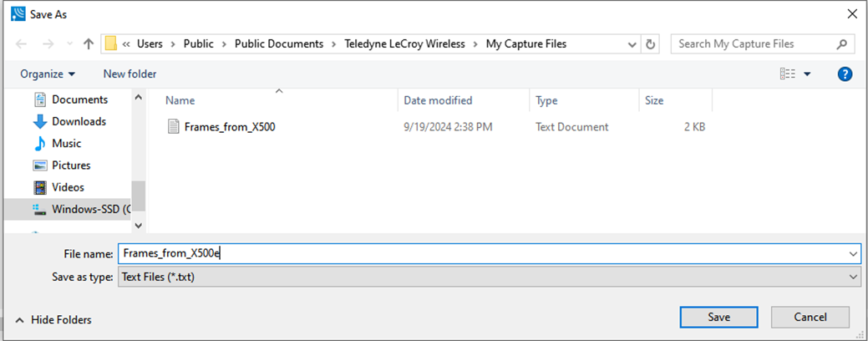
Task: Open the Save as type dropdown
Action: [490, 277]
